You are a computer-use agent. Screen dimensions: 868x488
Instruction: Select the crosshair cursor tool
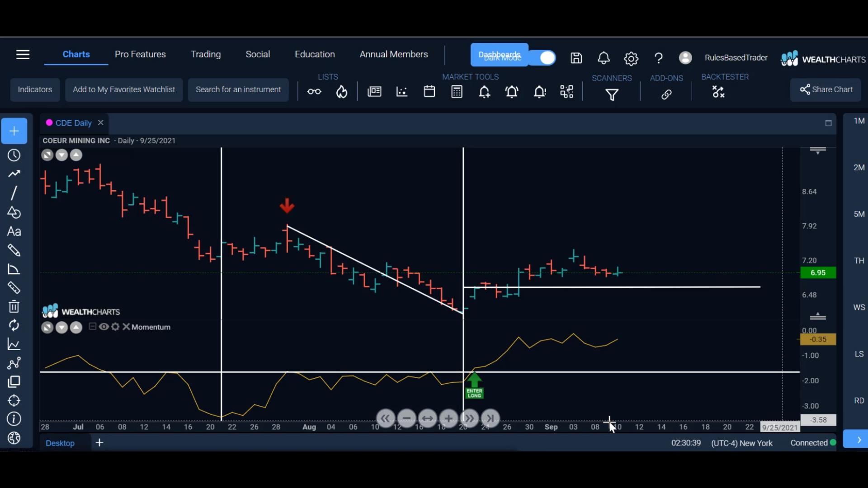pyautogui.click(x=14, y=131)
